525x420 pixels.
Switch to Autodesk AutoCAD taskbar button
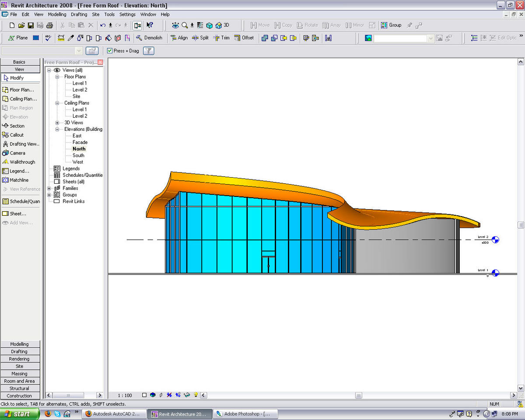(114, 413)
